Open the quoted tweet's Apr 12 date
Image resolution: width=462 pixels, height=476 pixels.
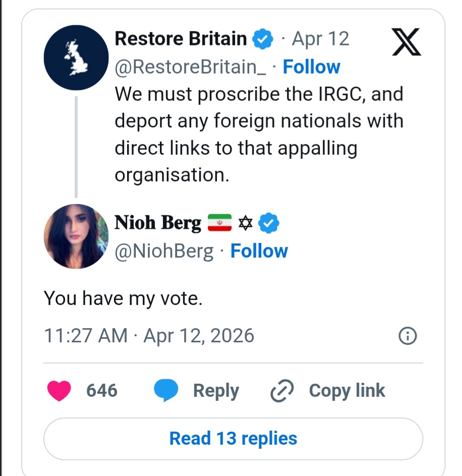click(320, 39)
